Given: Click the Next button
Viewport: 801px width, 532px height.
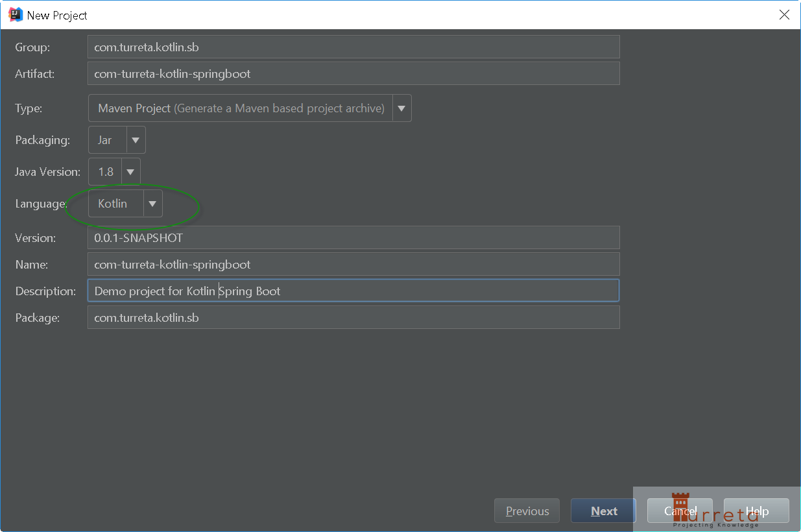Looking at the screenshot, I should tap(604, 511).
